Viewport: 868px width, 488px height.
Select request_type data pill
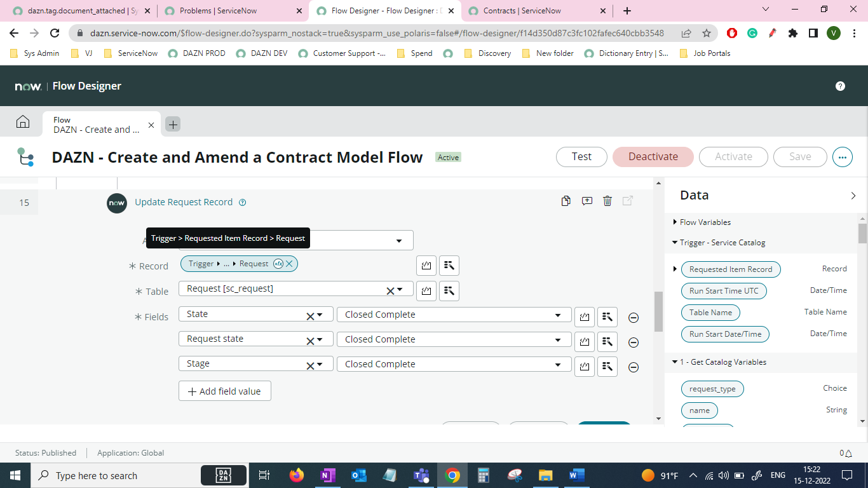click(712, 389)
